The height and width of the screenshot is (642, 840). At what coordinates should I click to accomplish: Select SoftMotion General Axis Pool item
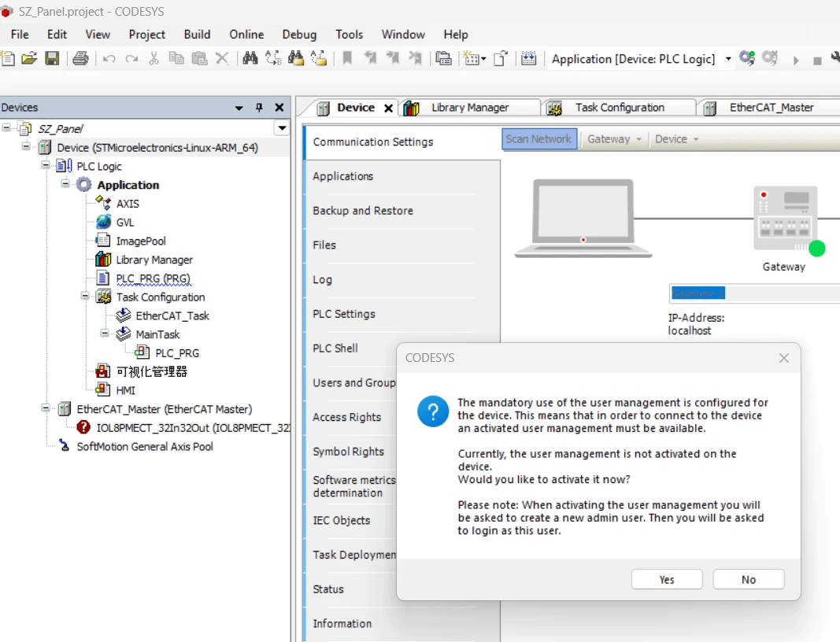coord(145,447)
